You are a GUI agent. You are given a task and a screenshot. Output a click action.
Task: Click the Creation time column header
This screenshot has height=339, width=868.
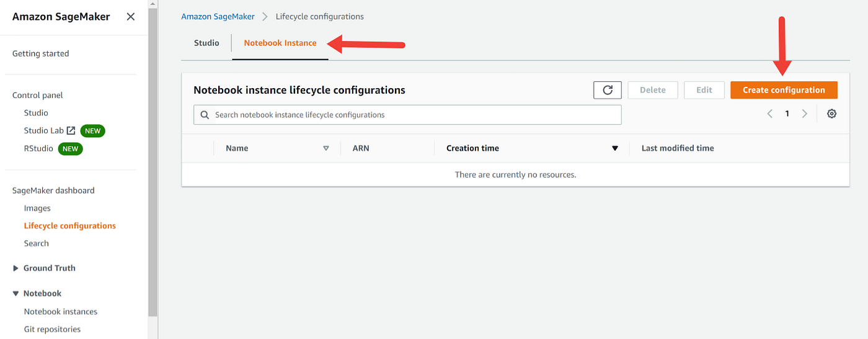point(472,148)
